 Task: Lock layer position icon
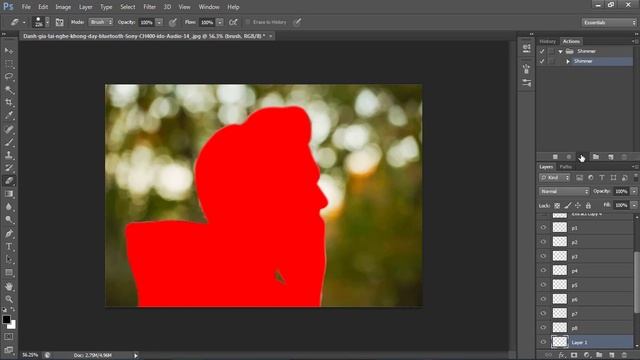(578, 205)
